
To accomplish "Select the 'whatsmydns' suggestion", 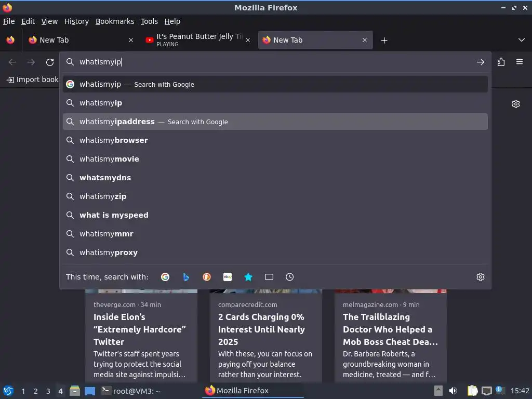I will pos(275,178).
